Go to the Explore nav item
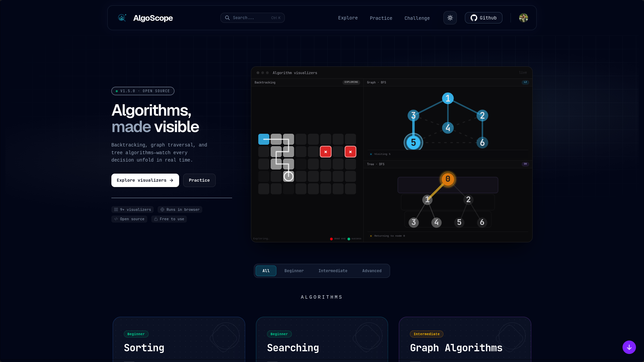 pos(348,18)
